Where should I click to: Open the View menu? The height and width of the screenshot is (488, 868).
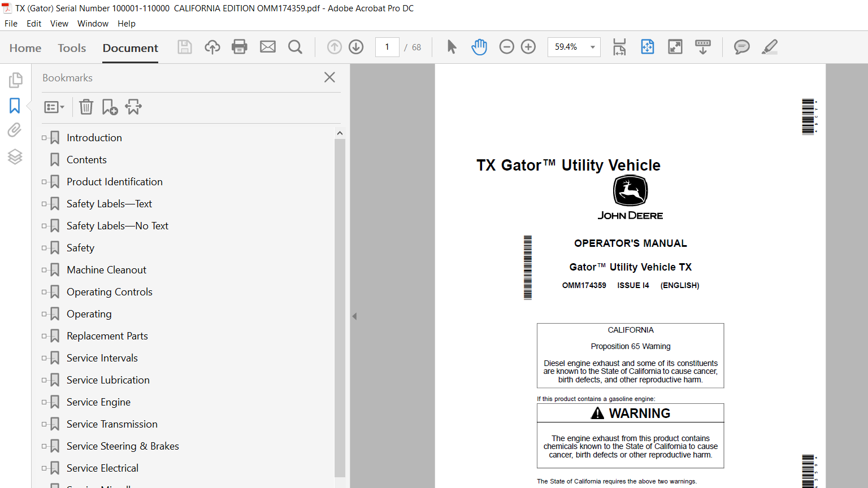pos(59,24)
